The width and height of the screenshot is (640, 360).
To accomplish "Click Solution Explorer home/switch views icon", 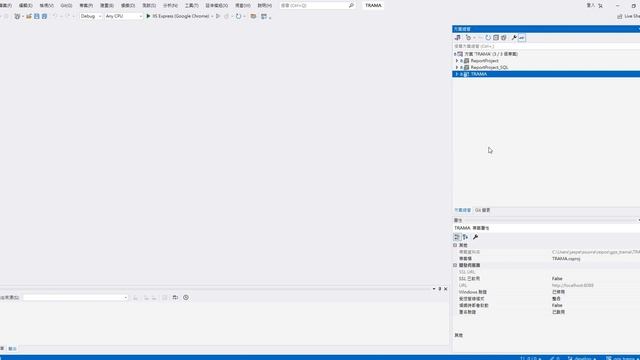I will (458, 38).
